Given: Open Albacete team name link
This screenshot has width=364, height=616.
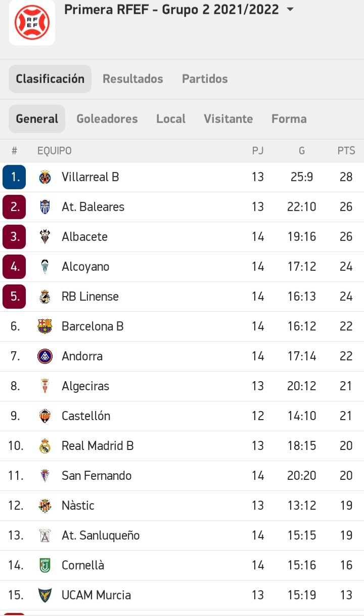Looking at the screenshot, I should (x=84, y=237).
